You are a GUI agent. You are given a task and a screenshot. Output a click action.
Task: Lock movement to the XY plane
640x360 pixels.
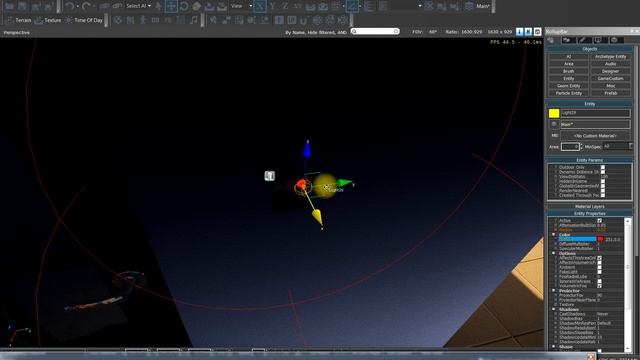click(298, 6)
